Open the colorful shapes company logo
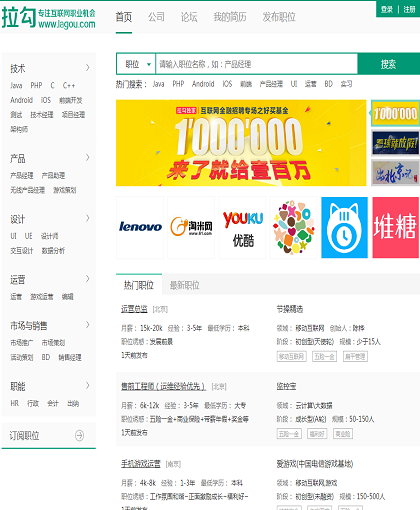The width and height of the screenshot is (420, 510). (x=293, y=227)
